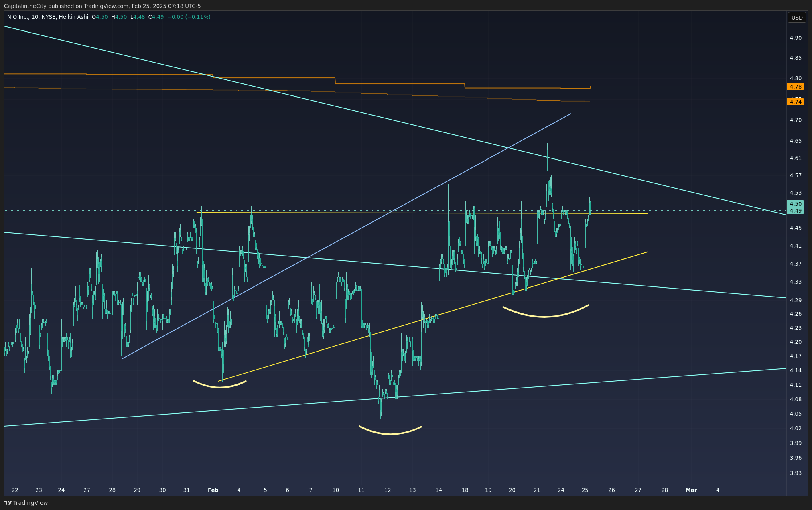Click the Heikin Ashi label in chart header

[x=73, y=17]
